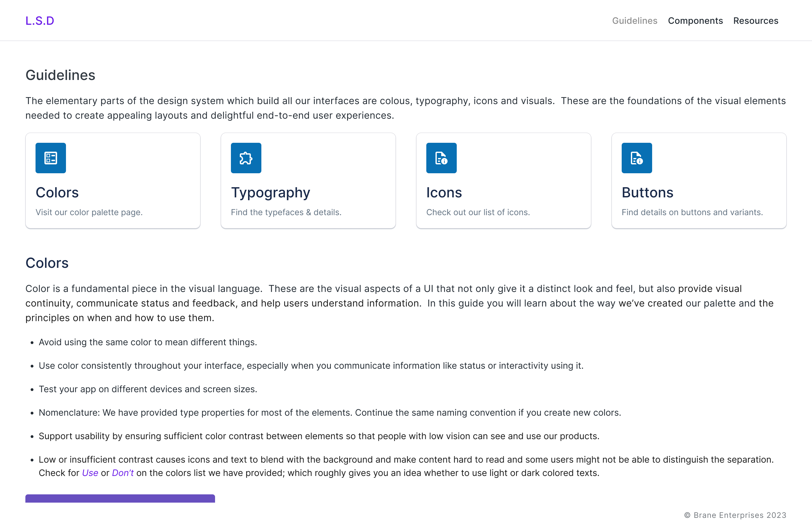Click 'Visit our color palette page' text
The image size is (812, 528).
click(x=89, y=212)
